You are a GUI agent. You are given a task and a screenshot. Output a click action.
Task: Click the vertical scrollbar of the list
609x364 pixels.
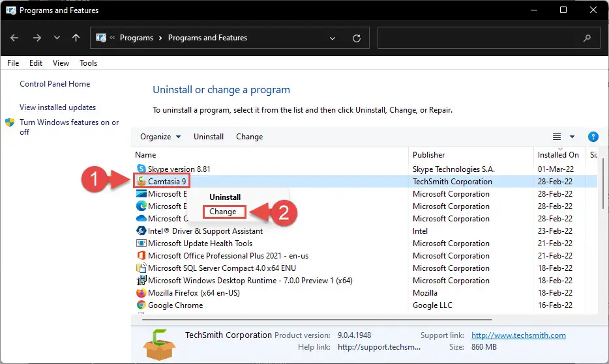602,183
